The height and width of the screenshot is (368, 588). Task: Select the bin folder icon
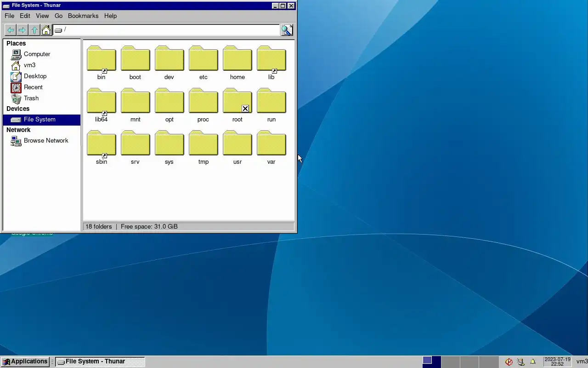tap(102, 58)
